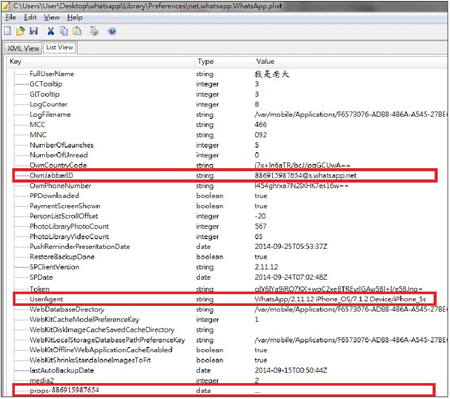Select the NumberOfUnread key
The width and height of the screenshot is (450, 399).
point(59,155)
